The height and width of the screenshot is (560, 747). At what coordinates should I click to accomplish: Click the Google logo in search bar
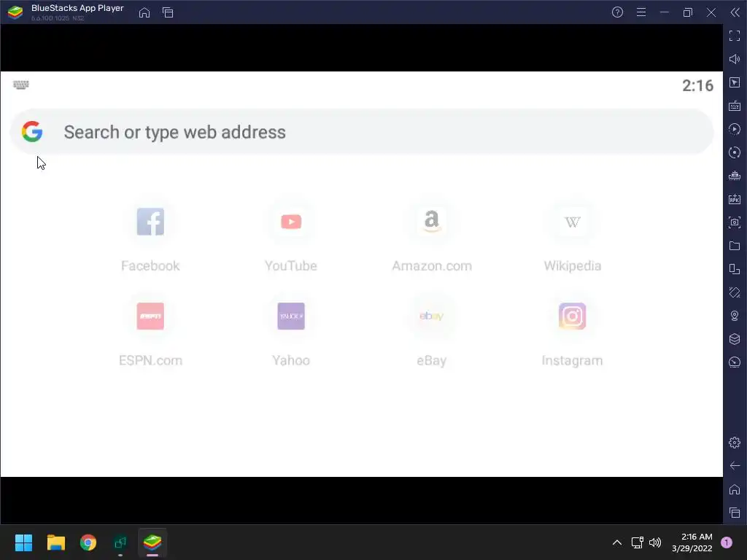pos(32,131)
